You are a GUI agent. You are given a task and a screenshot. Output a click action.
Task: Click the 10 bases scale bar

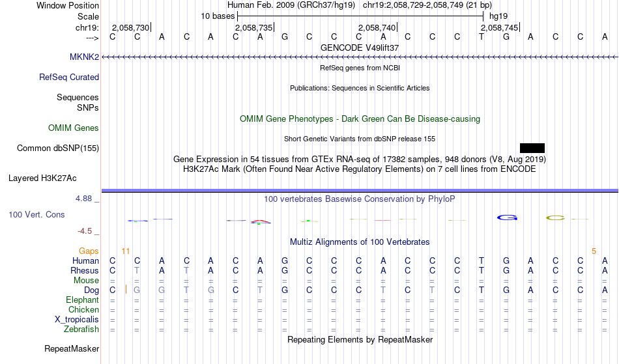(360, 16)
